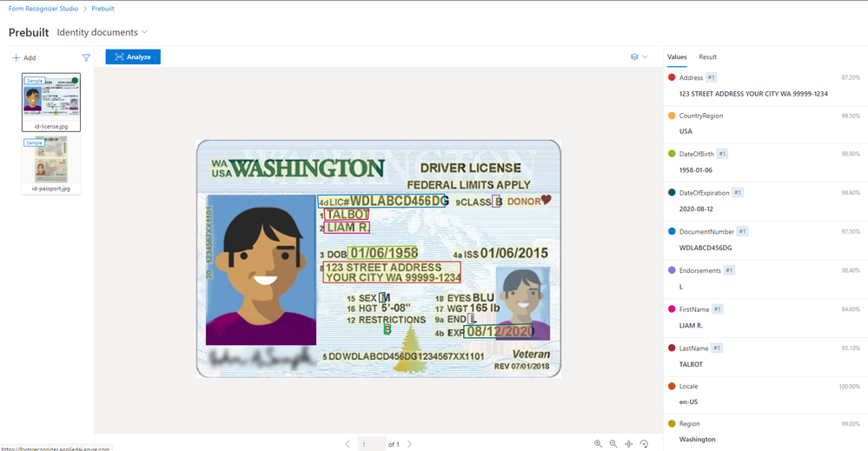Click the CountryRegion label
The height and width of the screenshot is (451, 868).
pyautogui.click(x=701, y=116)
